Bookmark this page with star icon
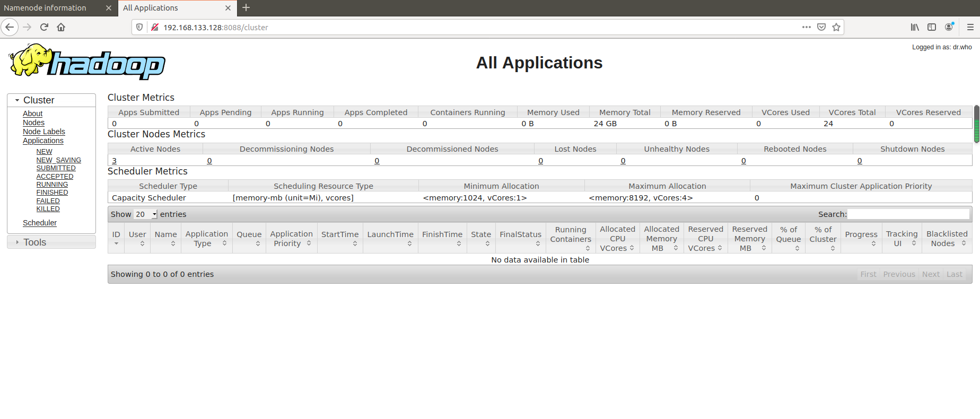 (x=836, y=27)
